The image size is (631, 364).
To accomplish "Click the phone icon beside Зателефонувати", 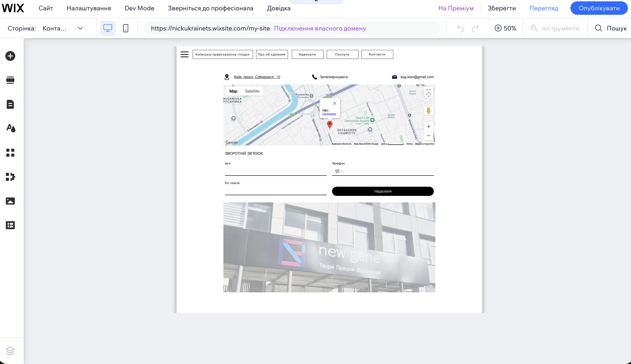I will pyautogui.click(x=315, y=77).
